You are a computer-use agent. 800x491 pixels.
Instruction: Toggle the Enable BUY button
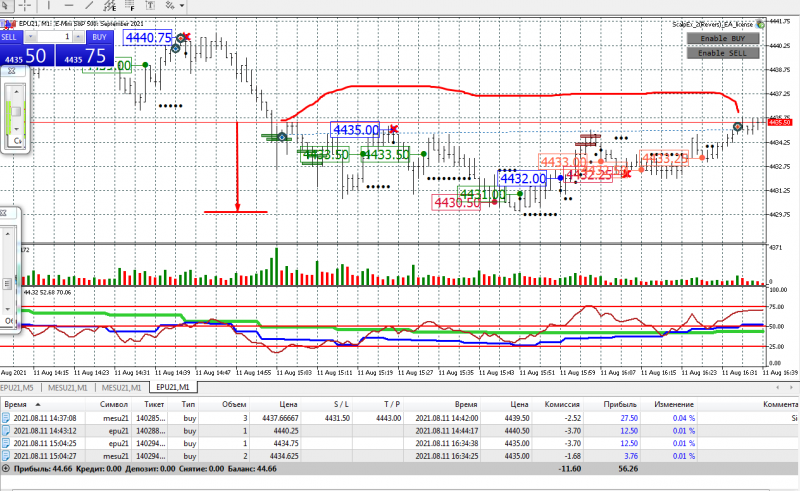pyautogui.click(x=723, y=38)
